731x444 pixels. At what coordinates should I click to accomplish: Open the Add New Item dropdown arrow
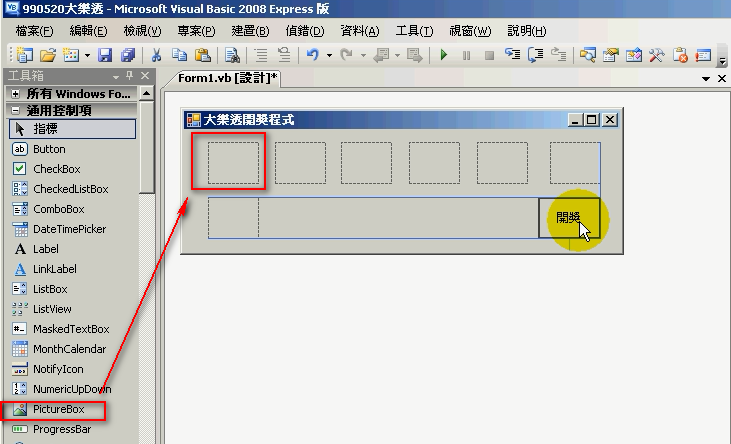(87, 56)
